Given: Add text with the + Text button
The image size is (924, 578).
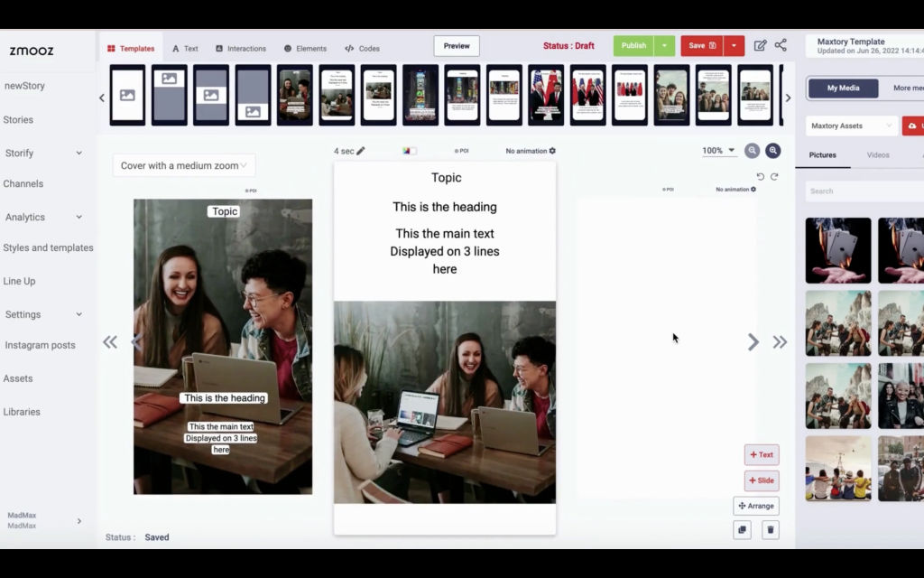Looking at the screenshot, I should [x=762, y=455].
